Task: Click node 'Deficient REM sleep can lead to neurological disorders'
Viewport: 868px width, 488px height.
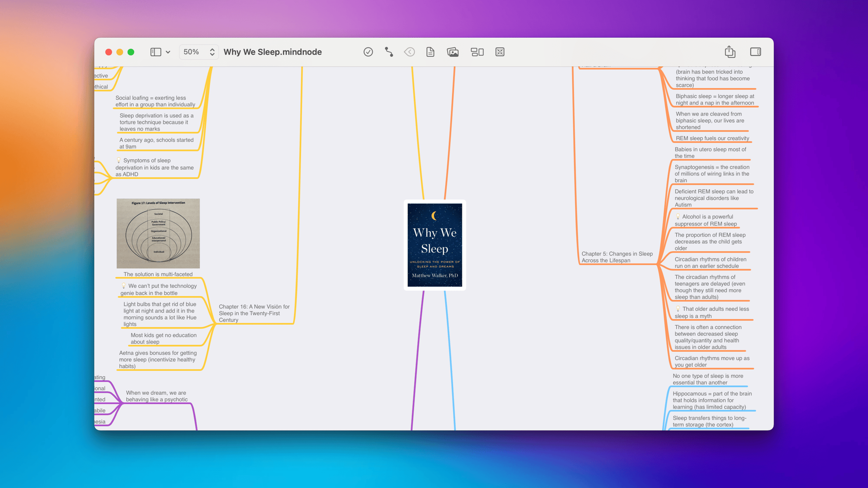Action: click(714, 198)
